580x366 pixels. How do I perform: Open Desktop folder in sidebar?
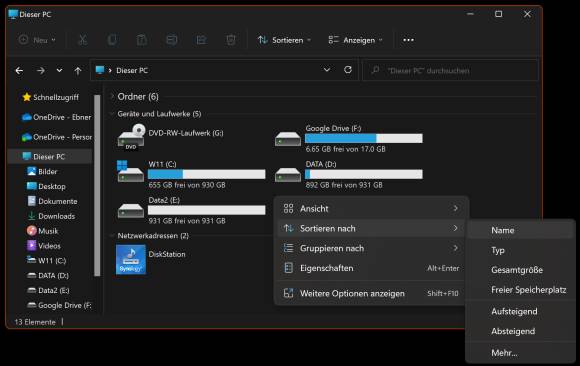(x=46, y=186)
